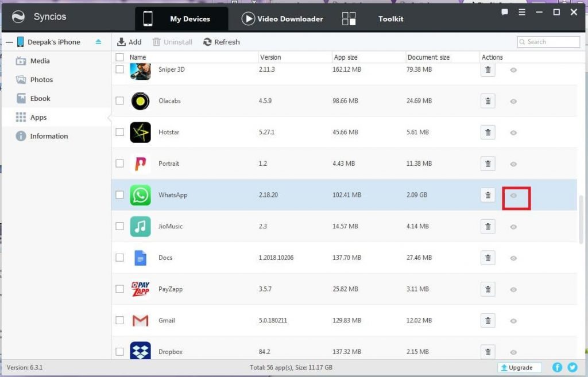Delete Gmail using its trash icon
The image size is (588, 377).
(488, 321)
